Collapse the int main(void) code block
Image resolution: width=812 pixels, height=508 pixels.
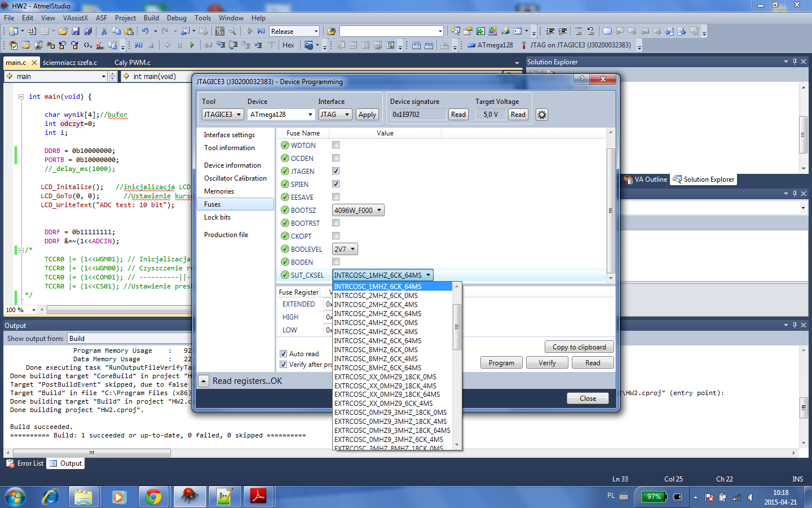point(21,97)
